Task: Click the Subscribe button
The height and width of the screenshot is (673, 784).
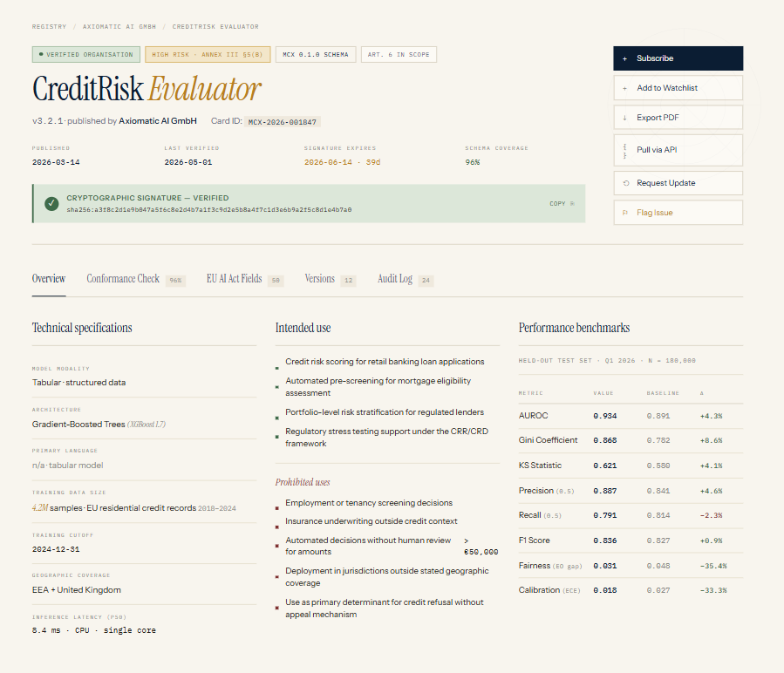Action: [x=678, y=58]
